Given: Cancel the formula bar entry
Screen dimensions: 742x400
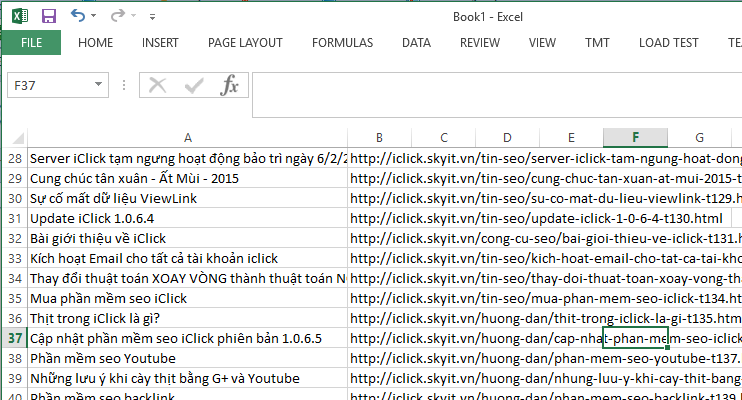Looking at the screenshot, I should coord(157,86).
